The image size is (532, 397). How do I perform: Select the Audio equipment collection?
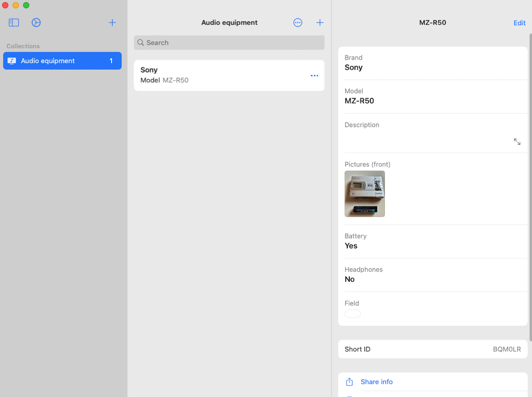click(x=62, y=61)
